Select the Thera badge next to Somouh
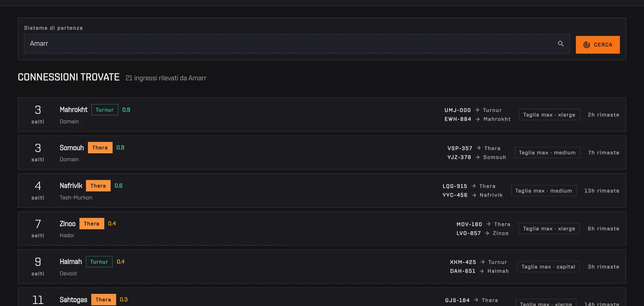The image size is (644, 306). point(100,148)
